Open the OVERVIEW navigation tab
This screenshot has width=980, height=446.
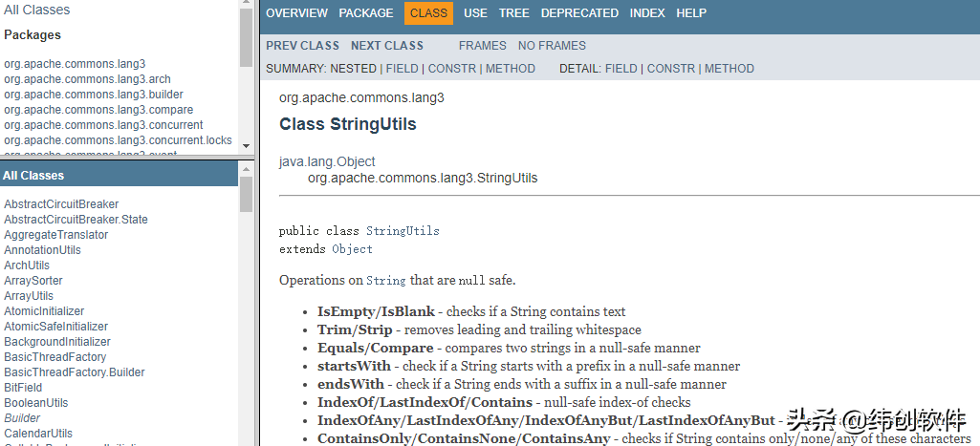coord(296,13)
